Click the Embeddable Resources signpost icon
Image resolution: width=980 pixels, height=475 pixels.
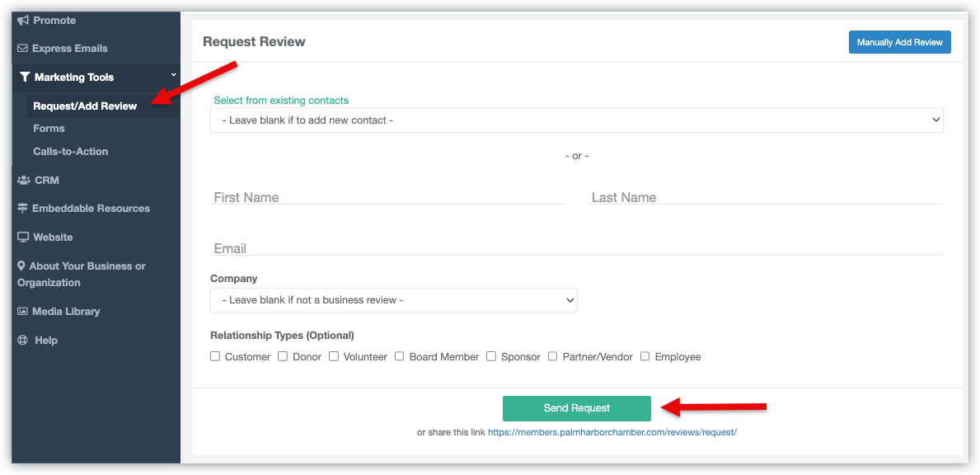tap(23, 209)
